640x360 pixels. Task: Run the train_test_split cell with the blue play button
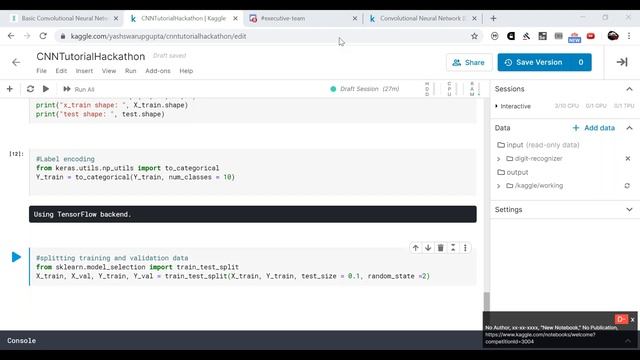pyautogui.click(x=16, y=257)
